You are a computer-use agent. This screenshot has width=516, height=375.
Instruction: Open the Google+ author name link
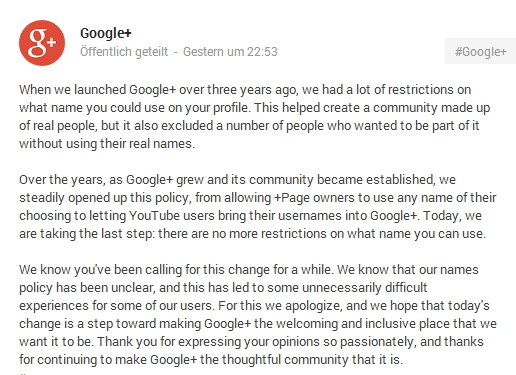(x=106, y=33)
